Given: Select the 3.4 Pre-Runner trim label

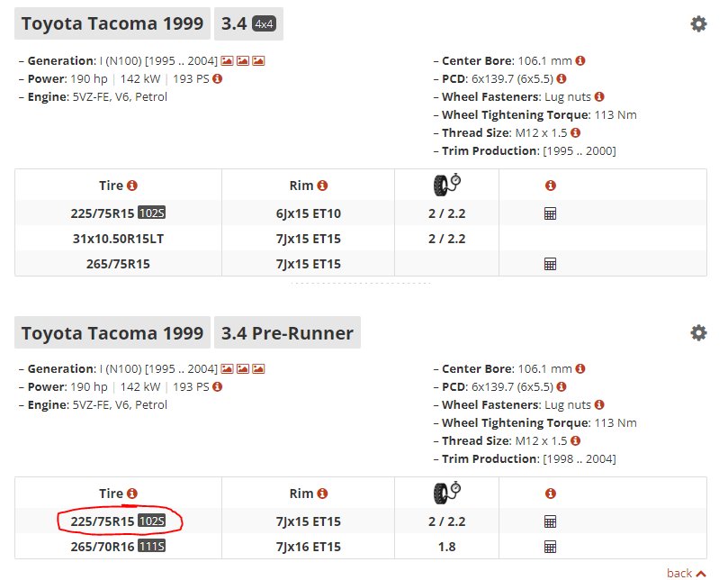Looking at the screenshot, I should [287, 332].
